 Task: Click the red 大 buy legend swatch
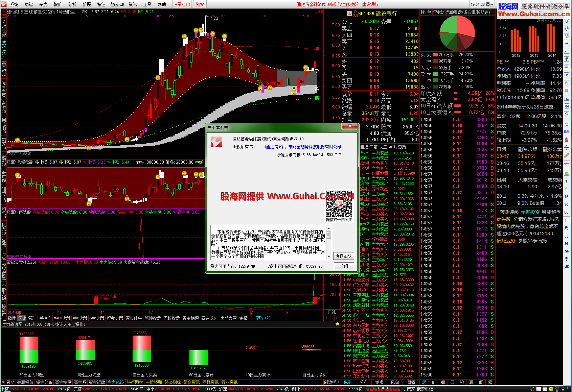coord(436,54)
